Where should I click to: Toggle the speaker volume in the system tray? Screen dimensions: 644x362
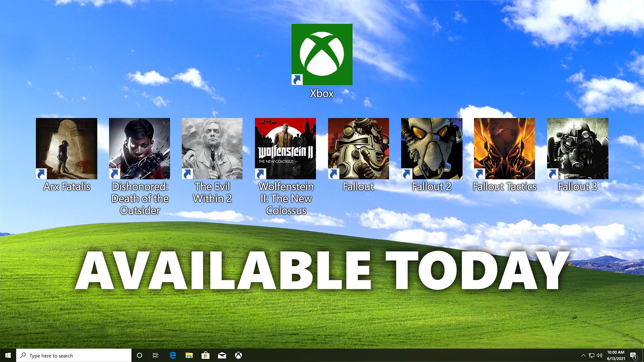599,356
